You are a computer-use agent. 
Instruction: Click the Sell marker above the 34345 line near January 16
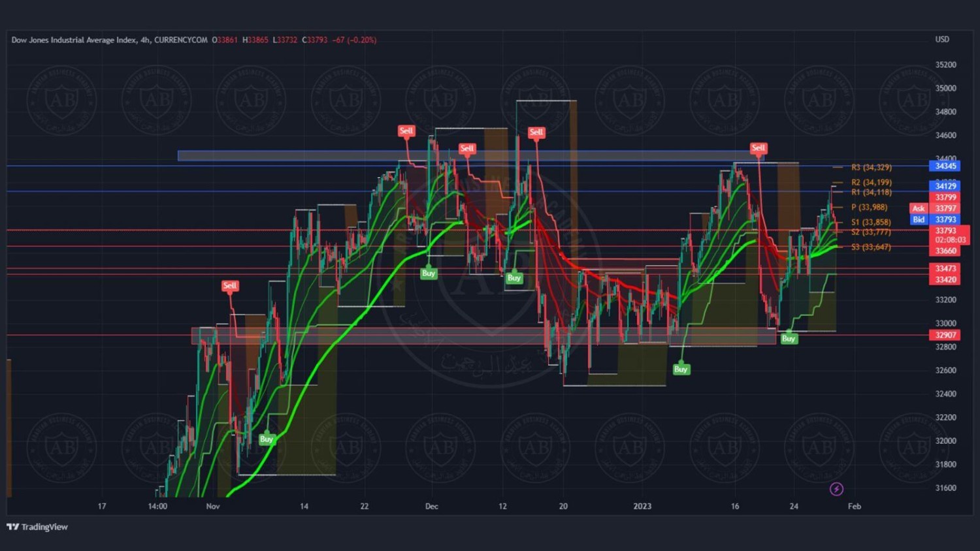pos(758,148)
